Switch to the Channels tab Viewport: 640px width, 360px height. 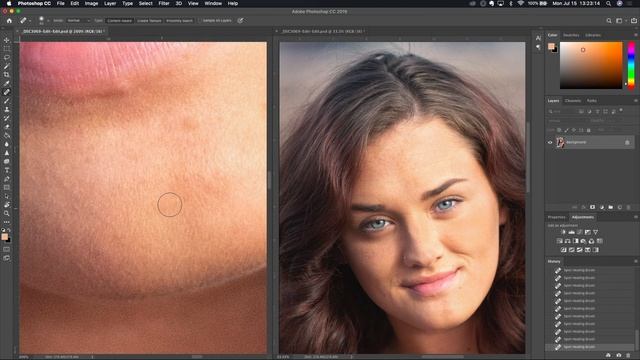573,100
